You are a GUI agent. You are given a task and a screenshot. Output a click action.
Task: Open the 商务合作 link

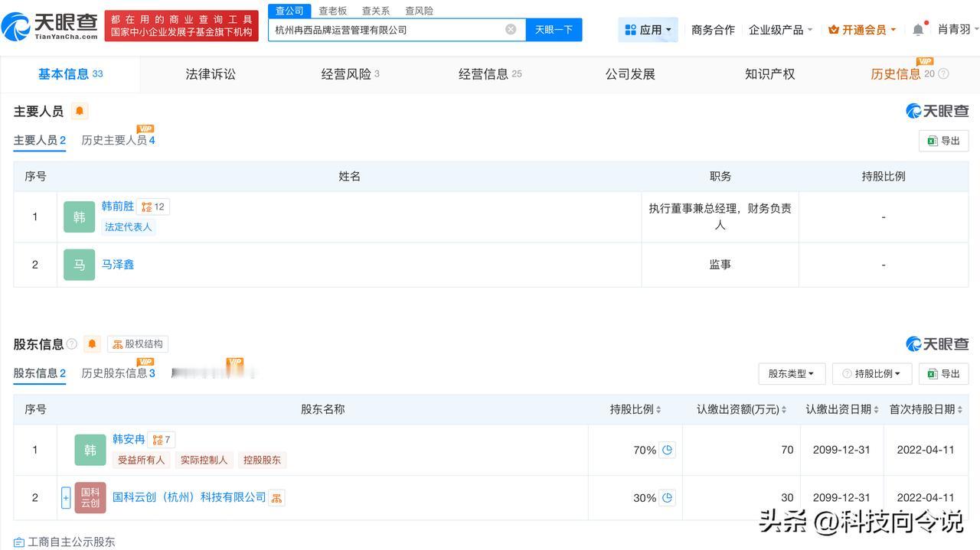(713, 30)
